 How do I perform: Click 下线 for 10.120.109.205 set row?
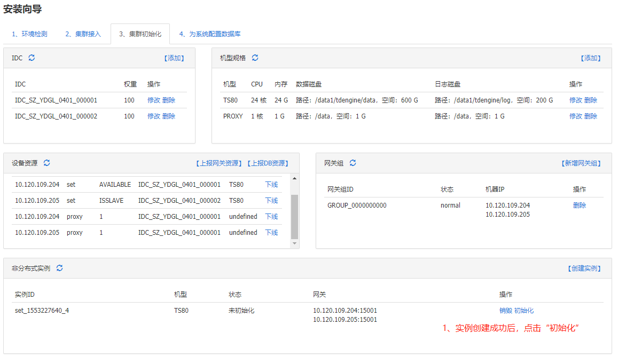coord(271,201)
